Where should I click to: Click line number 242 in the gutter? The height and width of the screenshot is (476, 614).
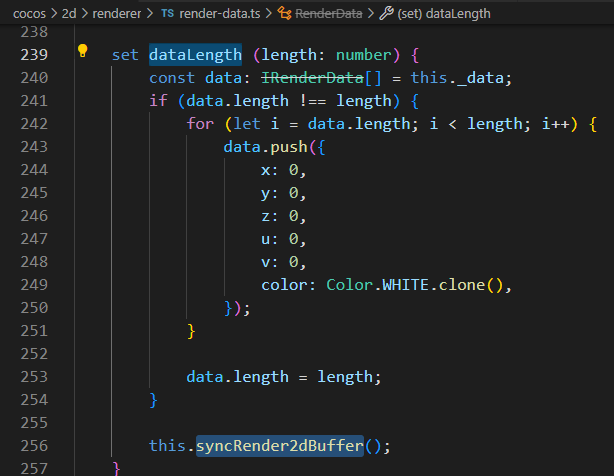click(x=34, y=124)
